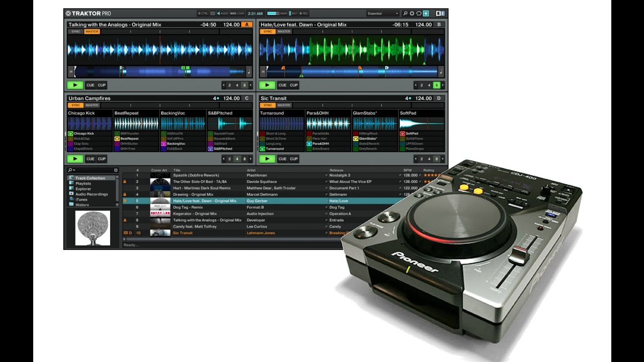644x362 pixels.
Task: Click the search magnifier in the browser panel
Action: point(70,170)
